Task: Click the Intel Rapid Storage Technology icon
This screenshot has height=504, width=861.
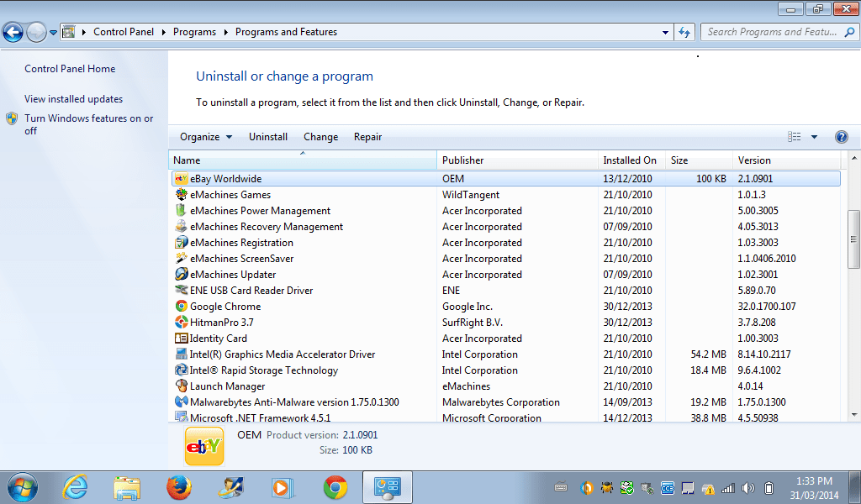Action: coord(182,370)
